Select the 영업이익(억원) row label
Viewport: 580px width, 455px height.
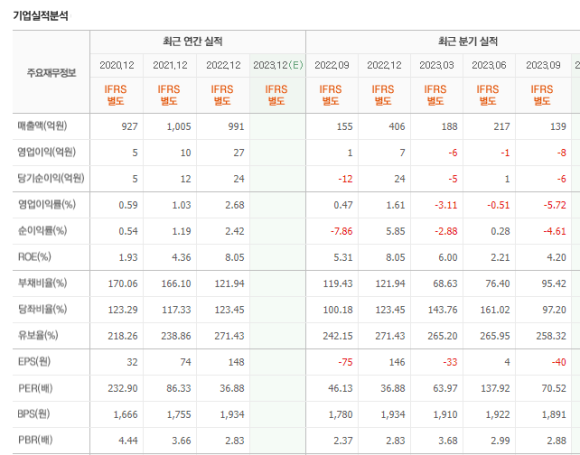pos(47,152)
